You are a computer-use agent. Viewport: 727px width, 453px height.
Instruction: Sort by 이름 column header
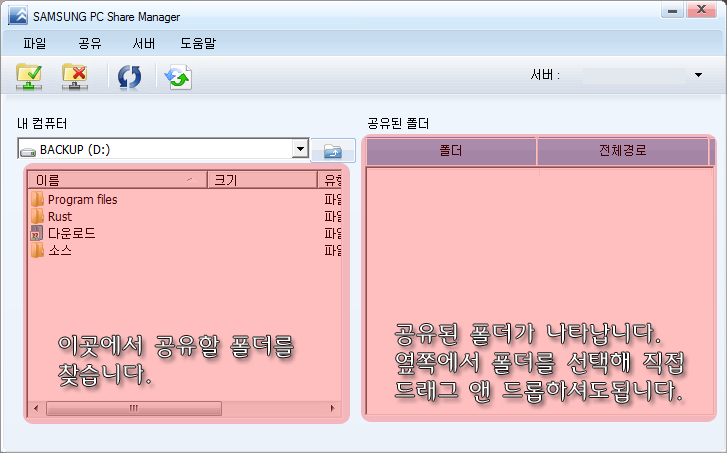point(118,180)
